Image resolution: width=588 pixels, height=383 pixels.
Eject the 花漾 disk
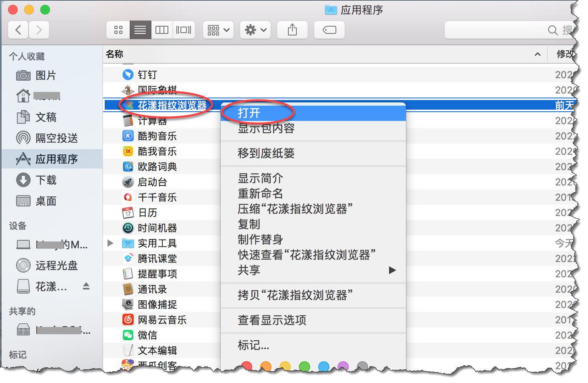[x=86, y=287]
